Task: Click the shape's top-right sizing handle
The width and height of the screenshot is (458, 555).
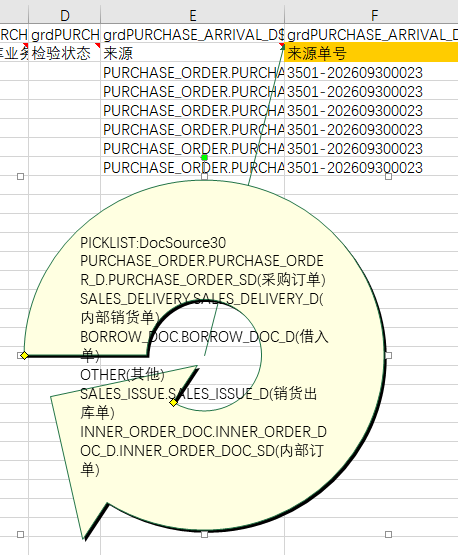Action: click(388, 176)
